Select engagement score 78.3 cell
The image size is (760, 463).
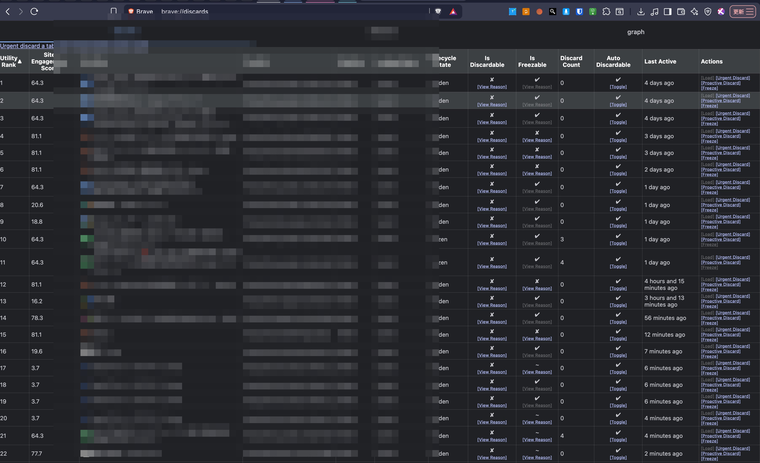pyautogui.click(x=37, y=318)
